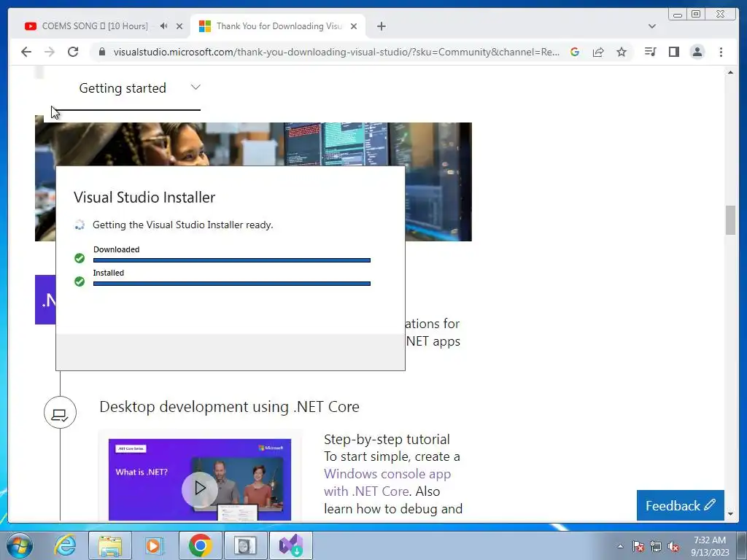
Task: Share this page using the share icon
Action: click(598, 52)
